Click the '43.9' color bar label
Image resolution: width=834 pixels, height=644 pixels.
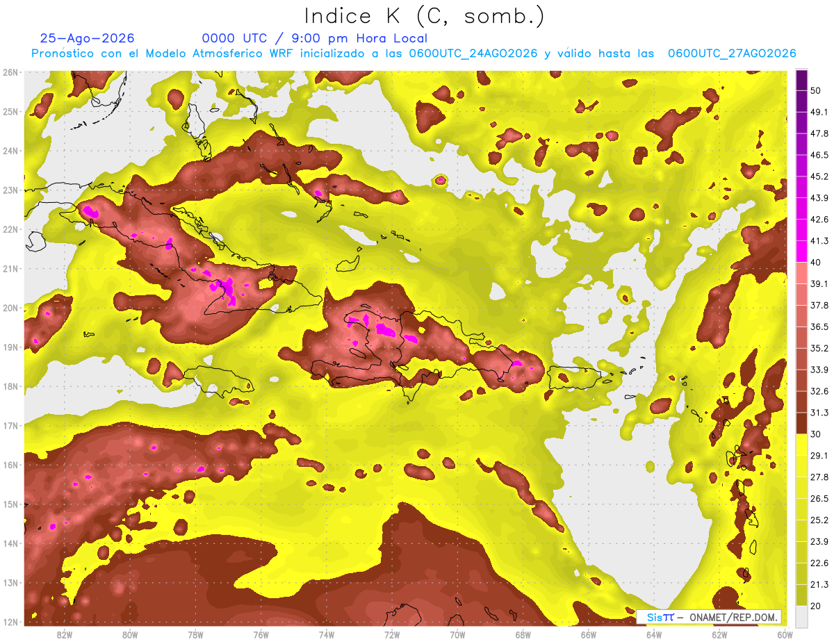(x=819, y=198)
